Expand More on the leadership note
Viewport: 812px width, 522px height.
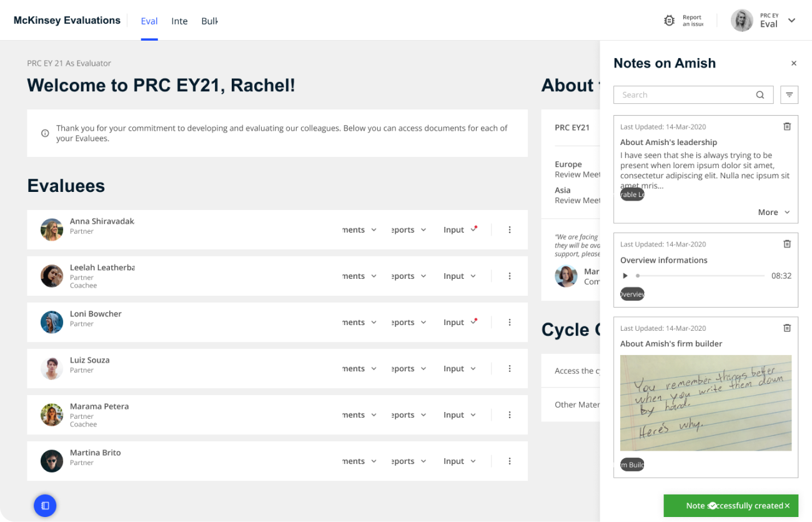pos(774,213)
